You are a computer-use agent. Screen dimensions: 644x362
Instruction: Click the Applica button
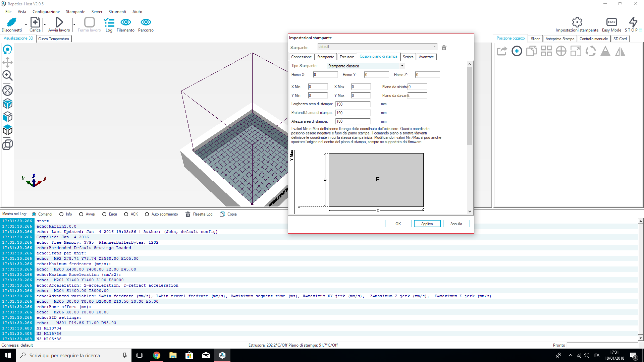[x=427, y=224]
